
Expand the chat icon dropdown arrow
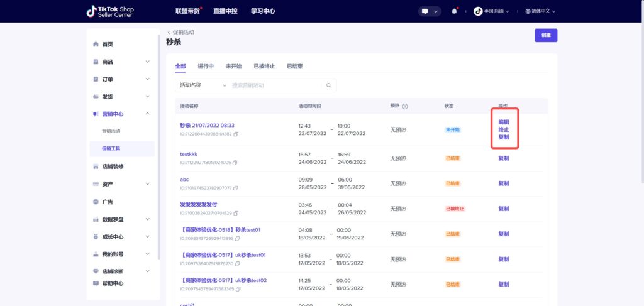[x=436, y=11]
